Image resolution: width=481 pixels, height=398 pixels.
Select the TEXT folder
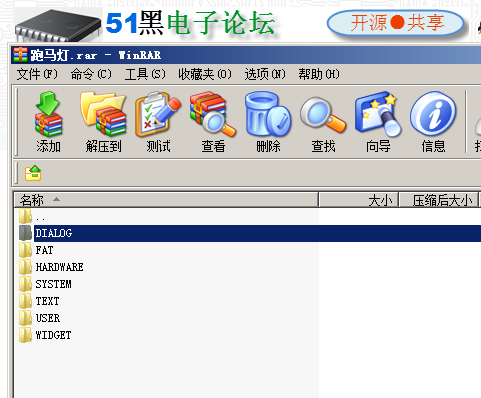pyautogui.click(x=39, y=301)
